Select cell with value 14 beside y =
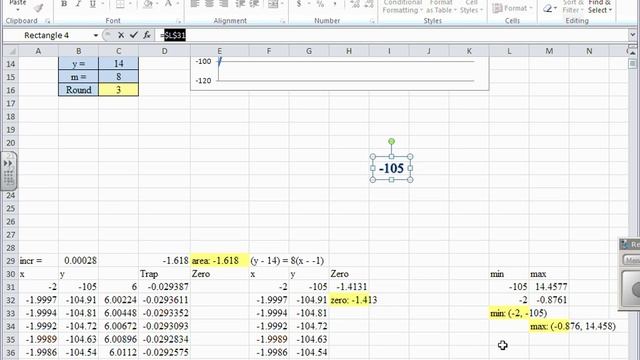 coord(118,64)
